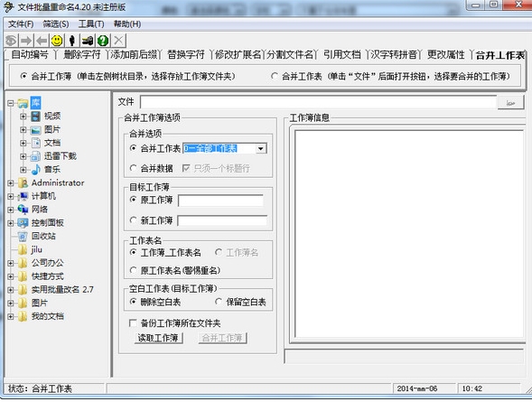Click the gray X toolbar icon

(x=118, y=41)
